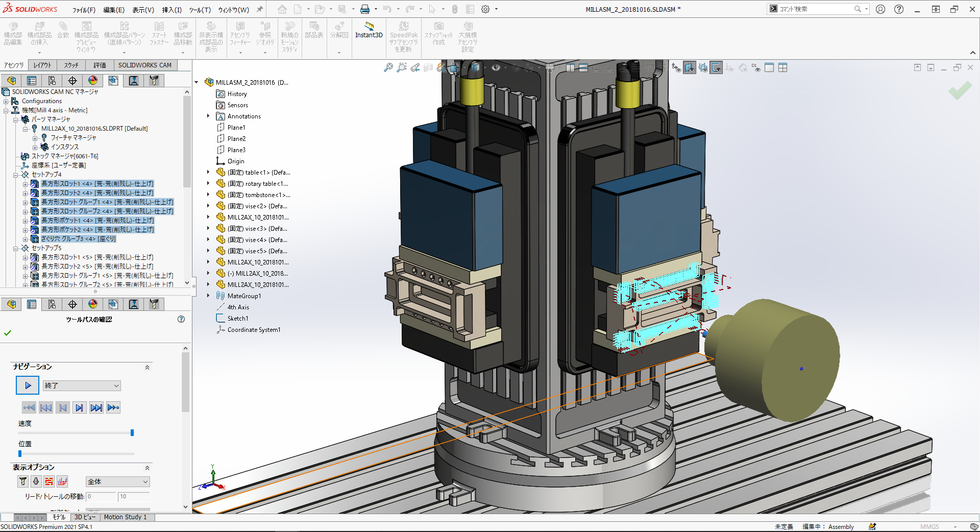980x532 pixels.
Task: Switch to the 3Dビュー bottom tab
Action: [x=85, y=517]
